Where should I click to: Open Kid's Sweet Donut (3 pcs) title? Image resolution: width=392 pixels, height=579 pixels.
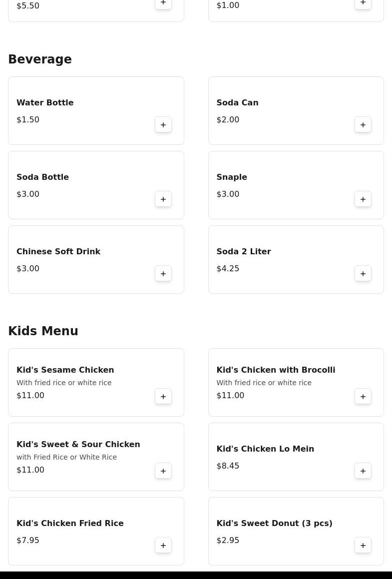pyautogui.click(x=274, y=524)
